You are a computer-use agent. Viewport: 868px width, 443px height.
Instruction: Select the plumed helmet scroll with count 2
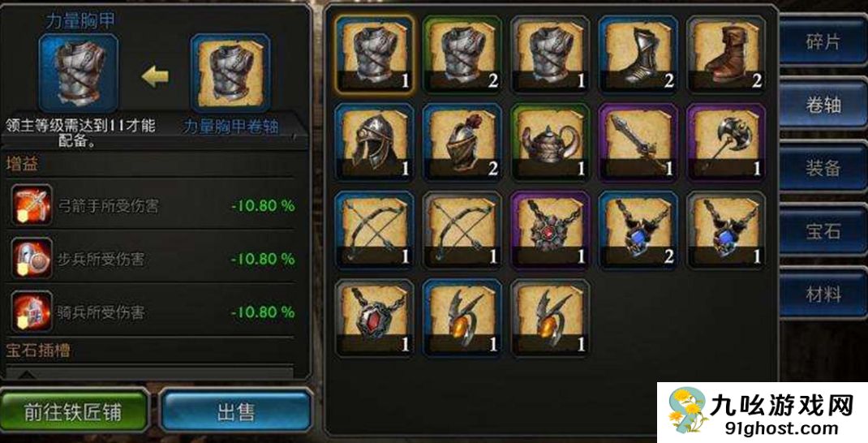462,142
